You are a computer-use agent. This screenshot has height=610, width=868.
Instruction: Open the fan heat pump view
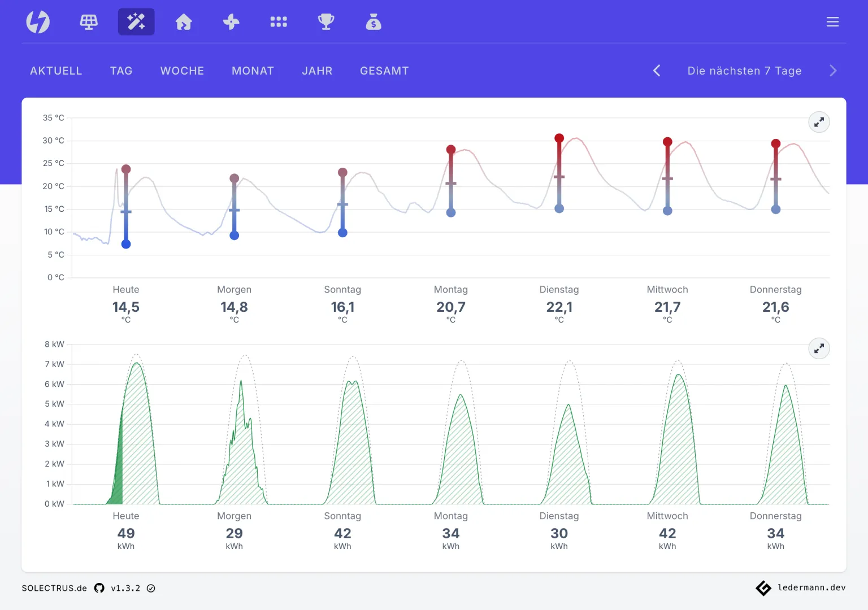point(231,22)
